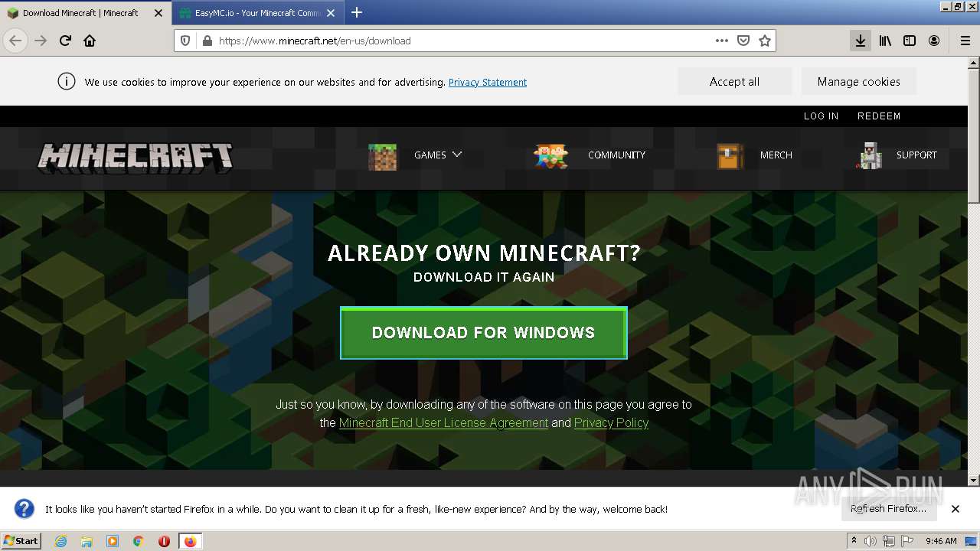
Task: Open Manage cookies options
Action: coord(858,81)
